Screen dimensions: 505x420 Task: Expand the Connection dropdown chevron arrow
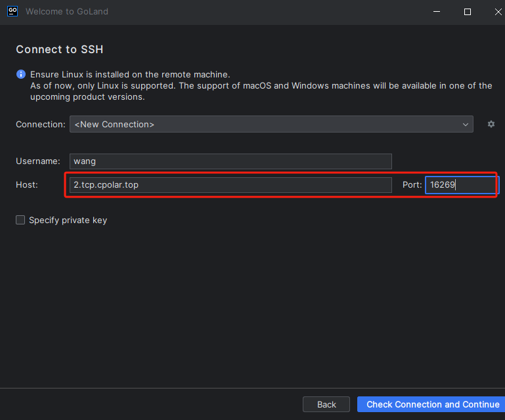pos(466,124)
